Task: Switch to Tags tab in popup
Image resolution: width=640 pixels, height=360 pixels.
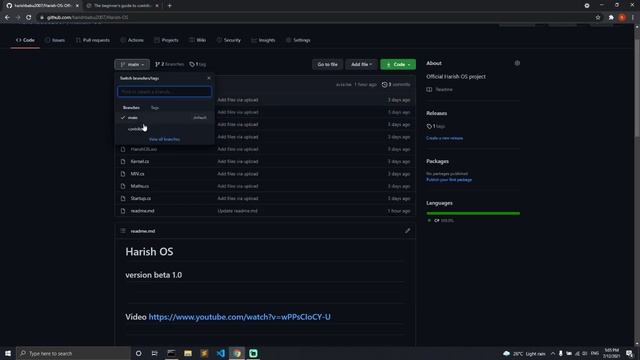Action: coord(154,107)
